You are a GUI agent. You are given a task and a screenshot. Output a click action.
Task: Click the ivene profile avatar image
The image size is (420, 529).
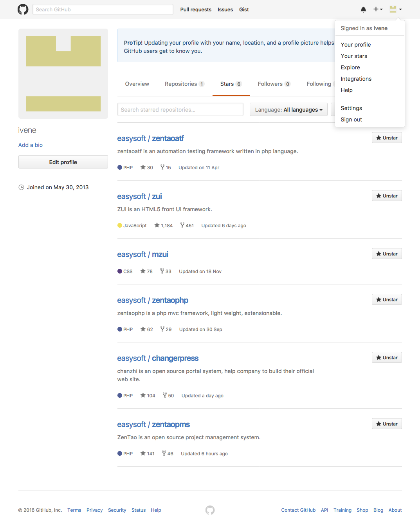tap(63, 74)
